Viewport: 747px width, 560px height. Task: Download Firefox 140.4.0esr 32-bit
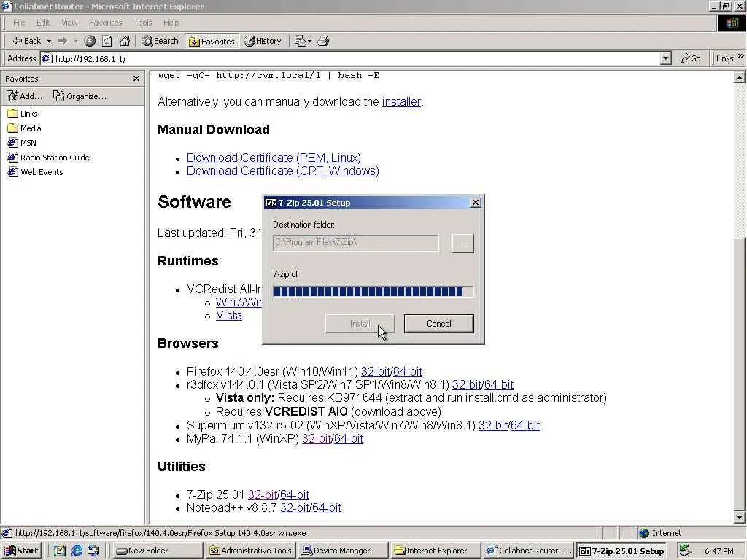tap(376, 371)
